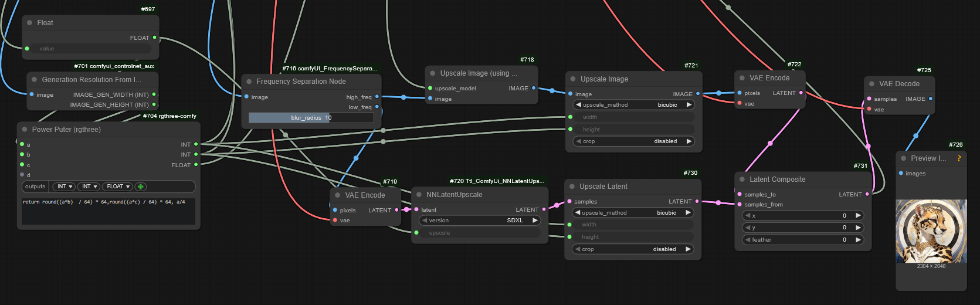The width and height of the screenshot is (980, 305).
Task: Click the IMAGE_GEN_HEIGHT output port
Action: (154, 104)
